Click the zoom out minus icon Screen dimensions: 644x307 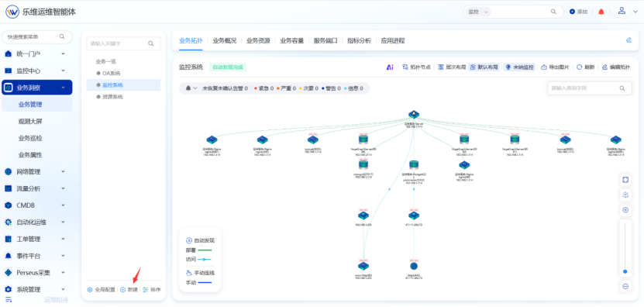click(x=625, y=286)
